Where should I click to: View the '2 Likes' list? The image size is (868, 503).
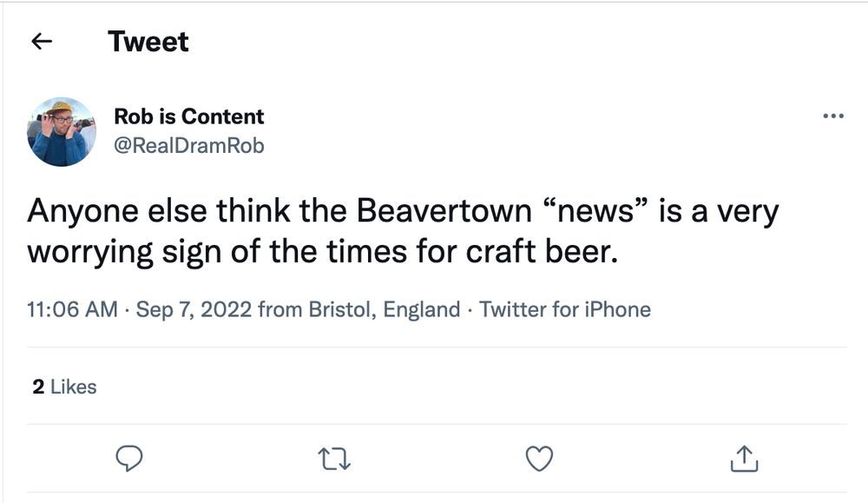64,387
